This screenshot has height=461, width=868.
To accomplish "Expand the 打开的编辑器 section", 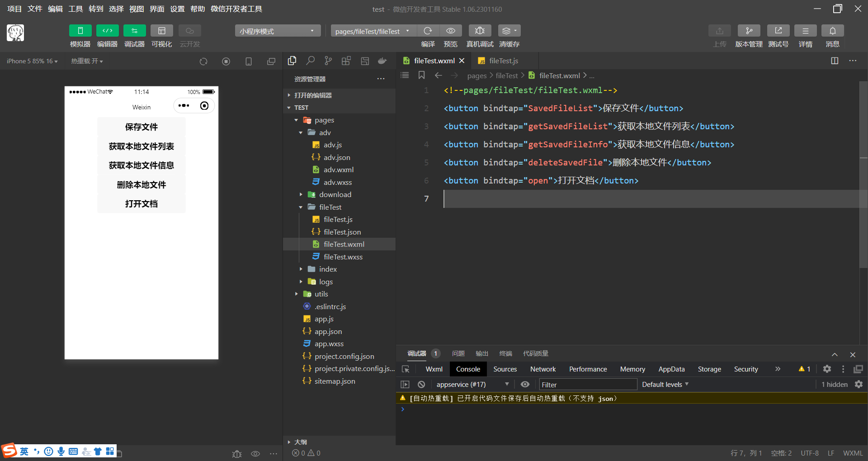I will pos(339,95).
